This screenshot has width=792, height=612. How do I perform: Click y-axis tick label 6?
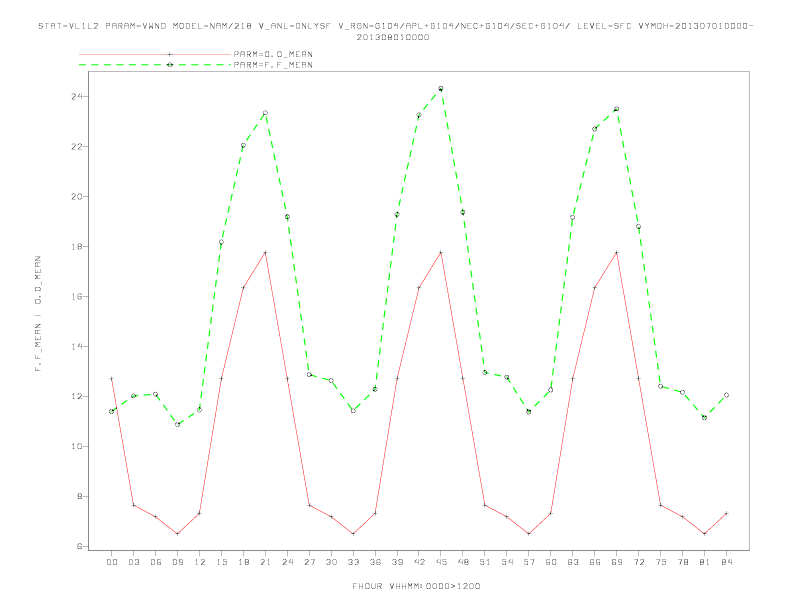79,546
